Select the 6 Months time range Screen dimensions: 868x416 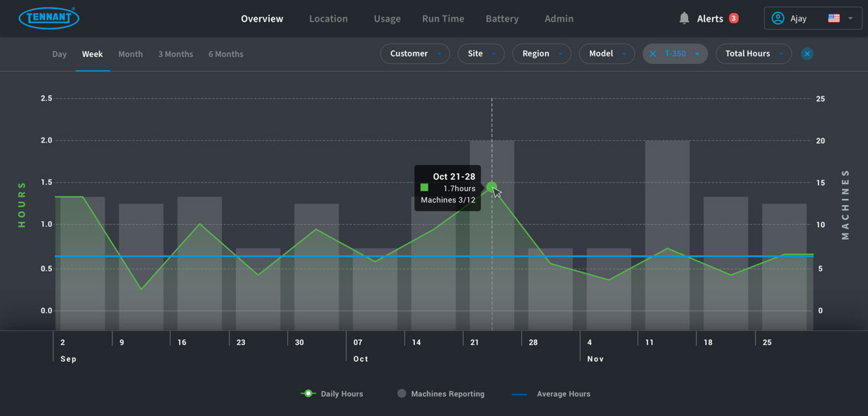(x=226, y=54)
